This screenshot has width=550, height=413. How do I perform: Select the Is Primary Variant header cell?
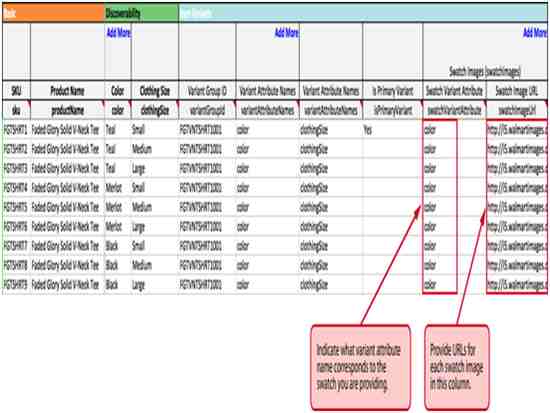click(x=393, y=91)
